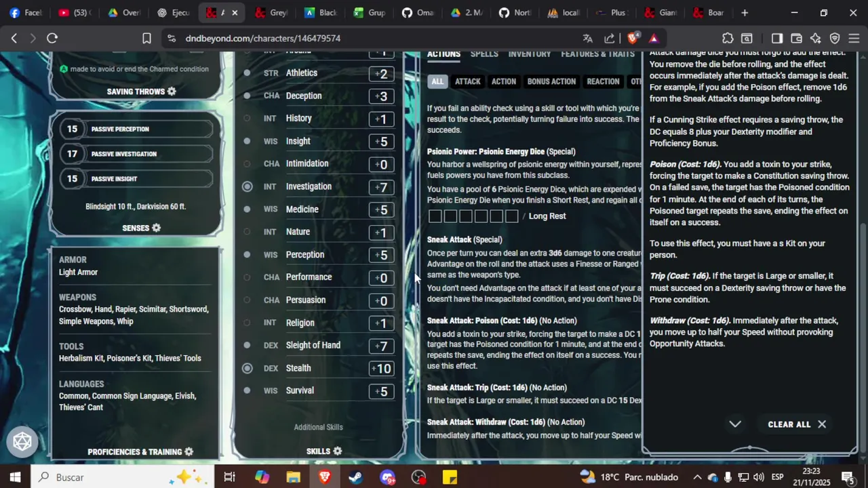Open Leo AI sparkle icon
Viewport: 868px width, 488px height.
pyautogui.click(x=816, y=39)
